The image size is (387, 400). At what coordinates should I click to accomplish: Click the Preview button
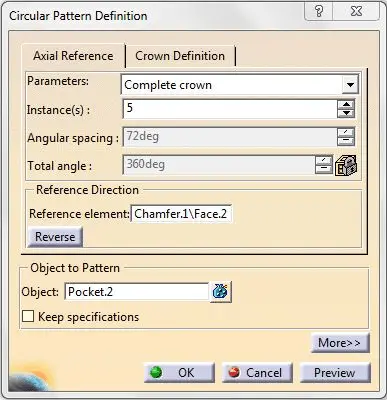point(335,373)
